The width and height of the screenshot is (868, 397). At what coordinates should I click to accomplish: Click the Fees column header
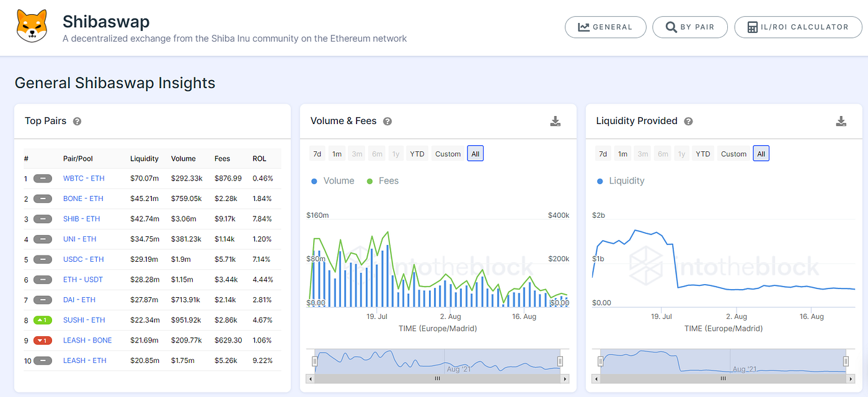pyautogui.click(x=222, y=159)
